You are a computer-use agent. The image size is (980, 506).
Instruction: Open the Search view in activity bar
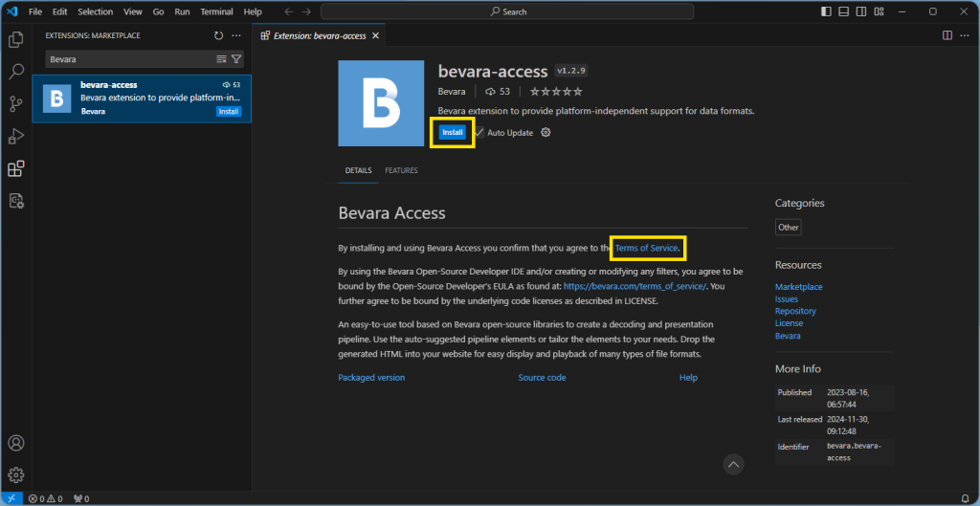pos(16,72)
